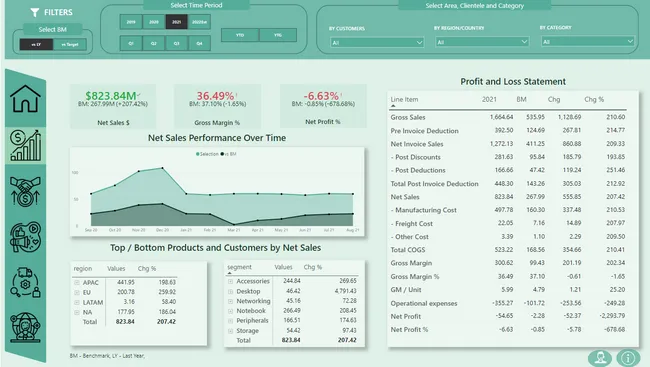Image resolution: width=650 pixels, height=367 pixels.
Task: Open the By Region/Country dropdown
Action: pos(482,42)
